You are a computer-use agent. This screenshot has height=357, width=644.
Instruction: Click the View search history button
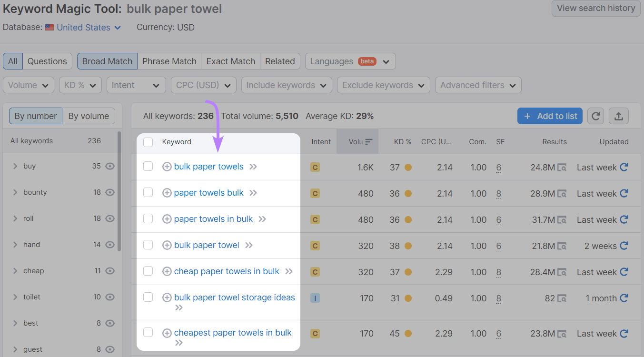[595, 8]
